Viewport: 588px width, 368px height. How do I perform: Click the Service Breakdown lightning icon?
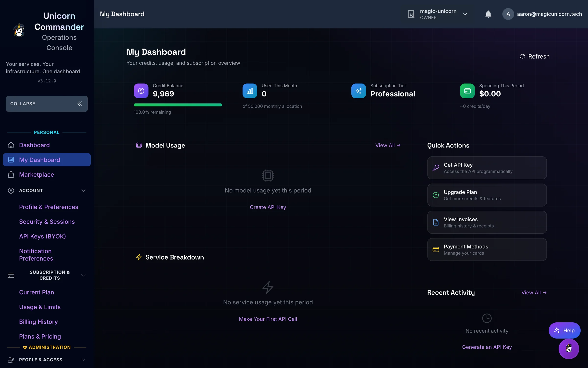coord(139,257)
